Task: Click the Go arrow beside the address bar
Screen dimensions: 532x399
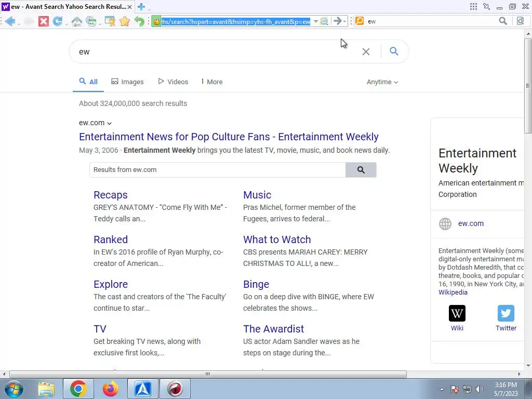Action: [x=337, y=21]
